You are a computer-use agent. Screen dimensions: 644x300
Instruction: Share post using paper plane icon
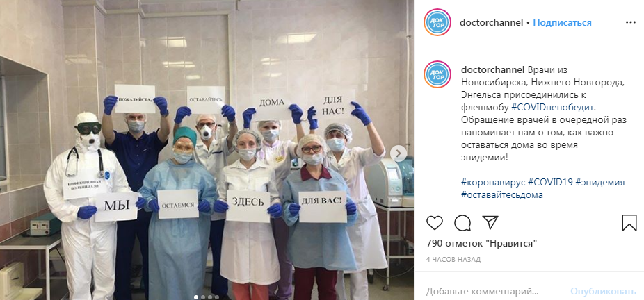point(490,223)
